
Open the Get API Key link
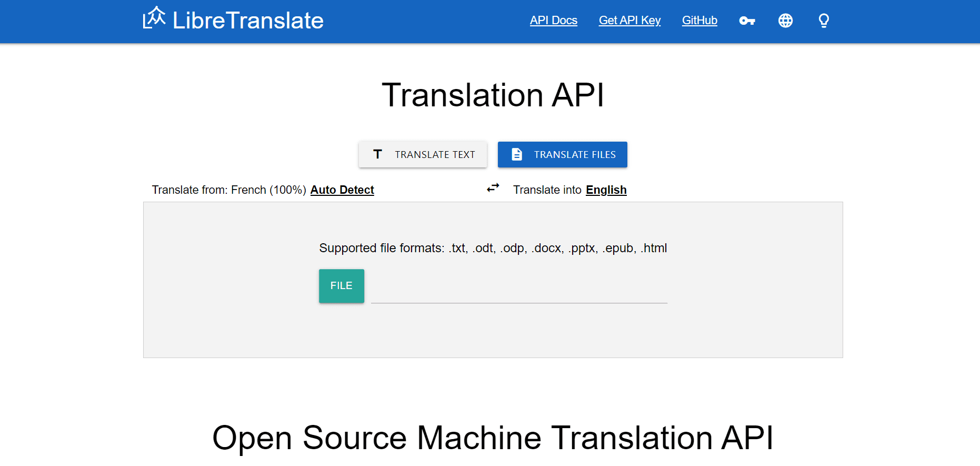point(629,21)
